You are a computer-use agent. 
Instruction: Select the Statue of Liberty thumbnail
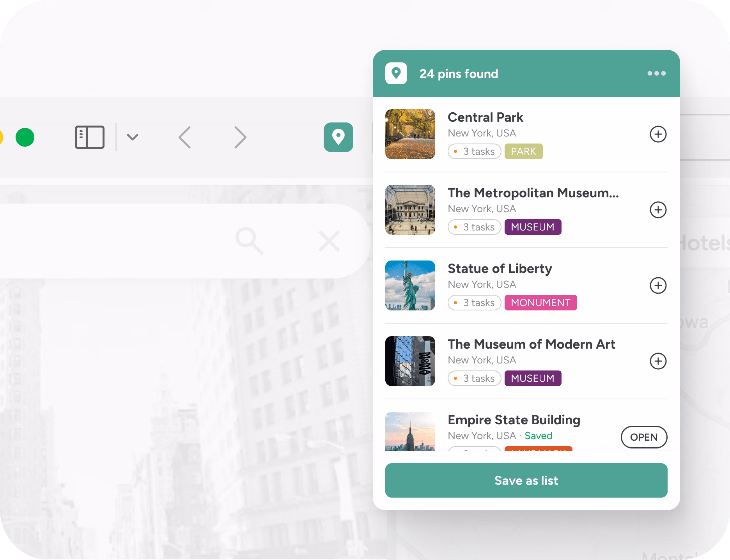(410, 285)
